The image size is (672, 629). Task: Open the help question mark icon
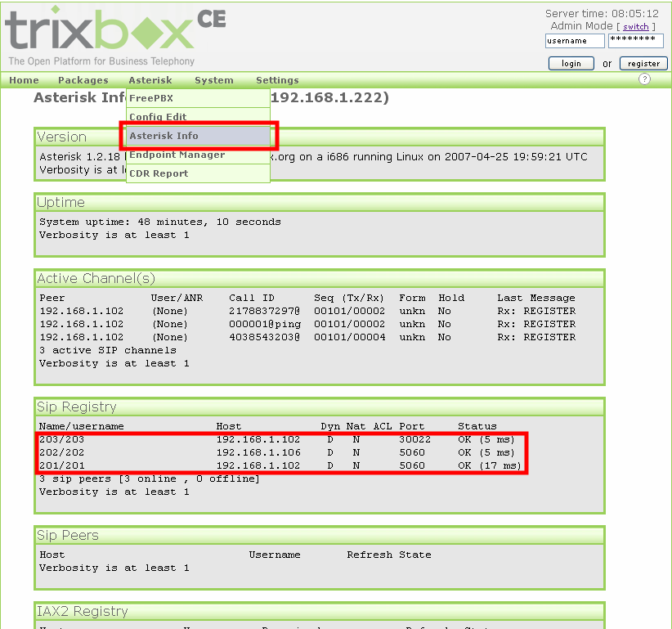click(x=644, y=79)
